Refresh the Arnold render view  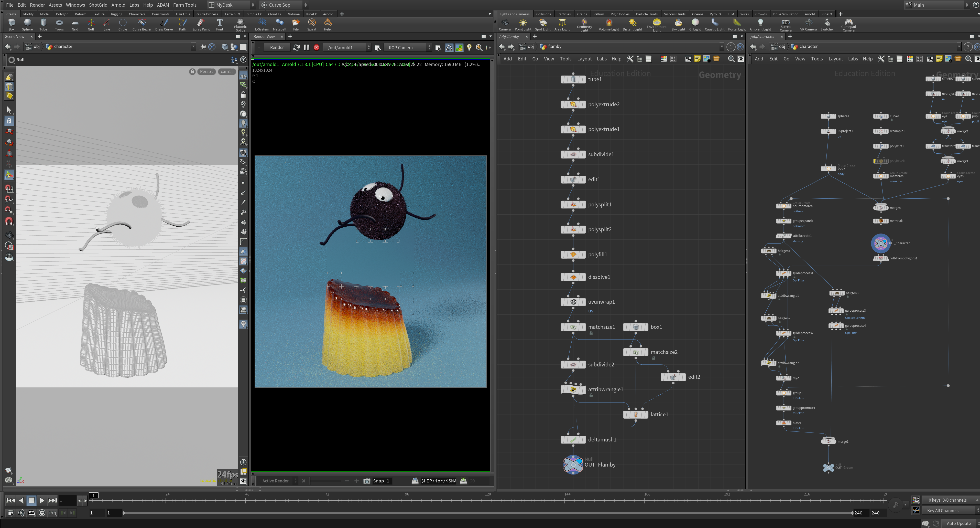click(296, 48)
